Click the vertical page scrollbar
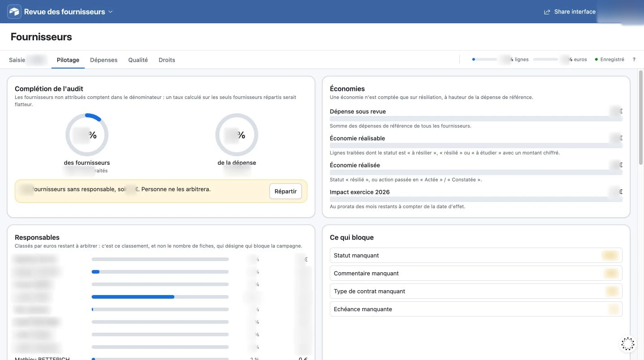 (641, 118)
